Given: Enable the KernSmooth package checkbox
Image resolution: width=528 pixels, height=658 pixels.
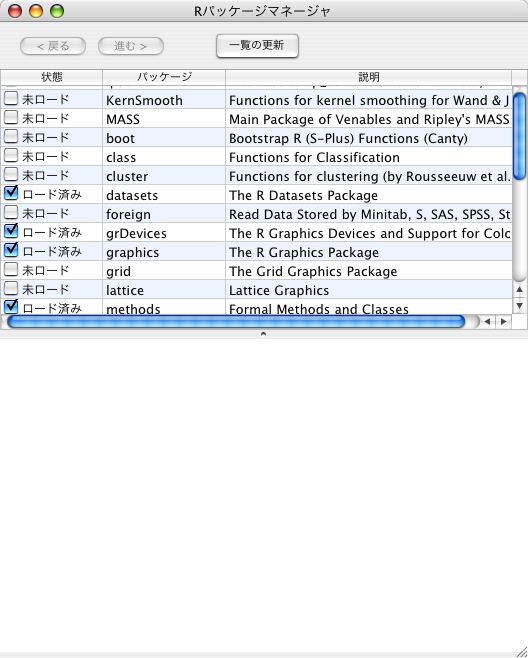Looking at the screenshot, I should tap(10, 99).
